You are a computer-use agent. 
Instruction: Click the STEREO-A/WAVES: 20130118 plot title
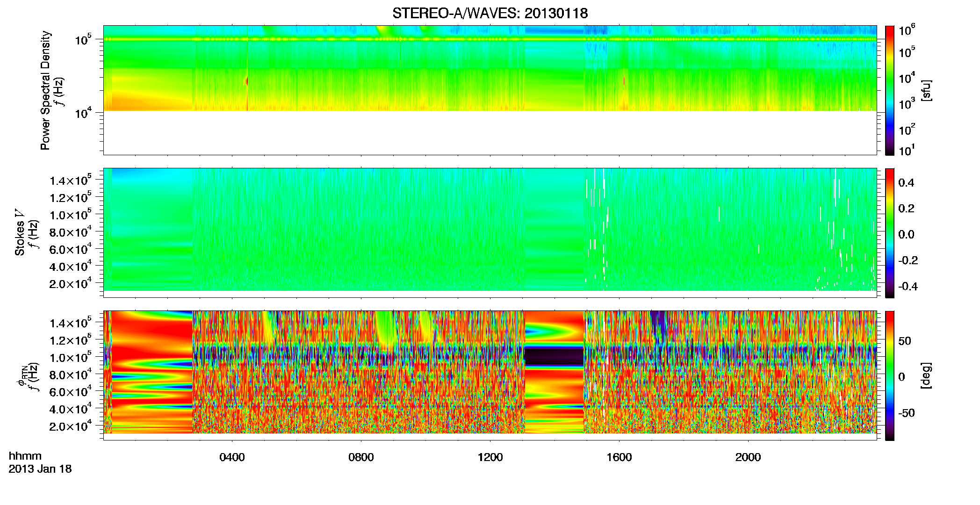[x=490, y=14]
